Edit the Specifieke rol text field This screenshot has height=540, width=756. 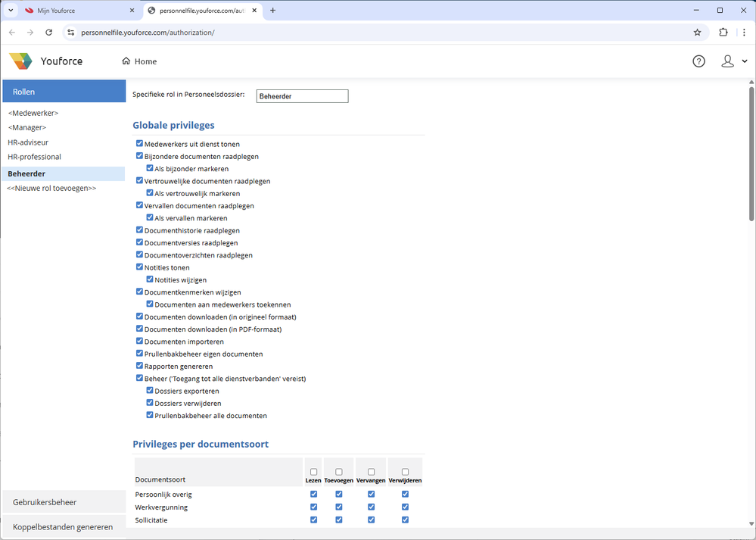[302, 96]
